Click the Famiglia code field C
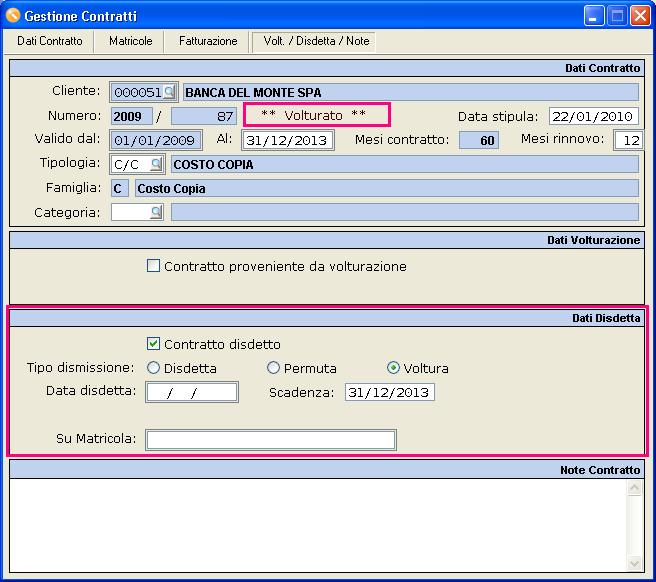This screenshot has height=582, width=656. tap(119, 188)
